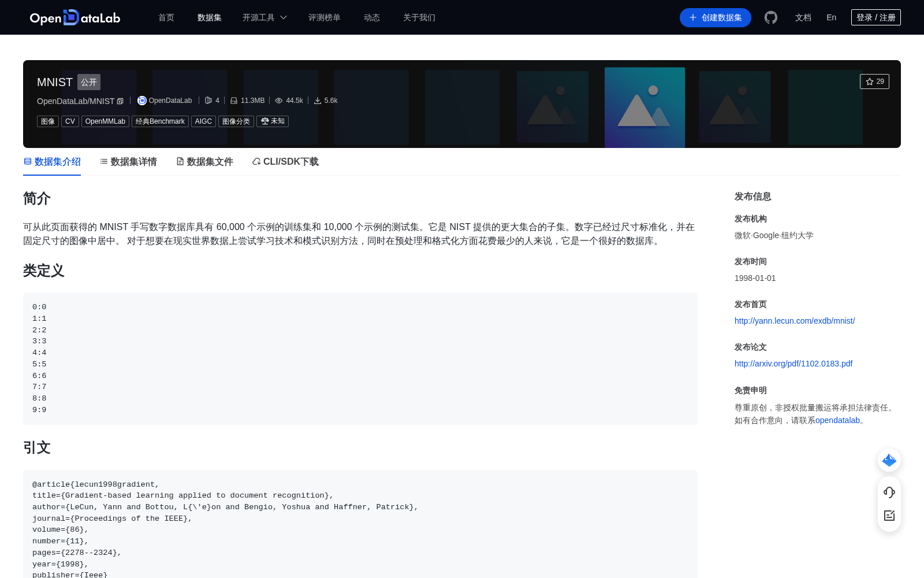Viewport: 924px width, 578px height.
Task: Switch to CLI/SDK下载 tab
Action: click(285, 162)
